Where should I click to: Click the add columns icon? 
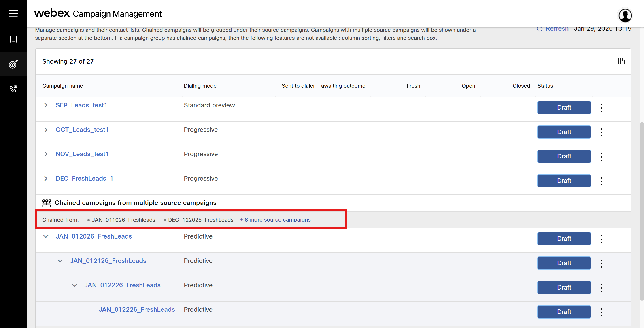point(622,61)
